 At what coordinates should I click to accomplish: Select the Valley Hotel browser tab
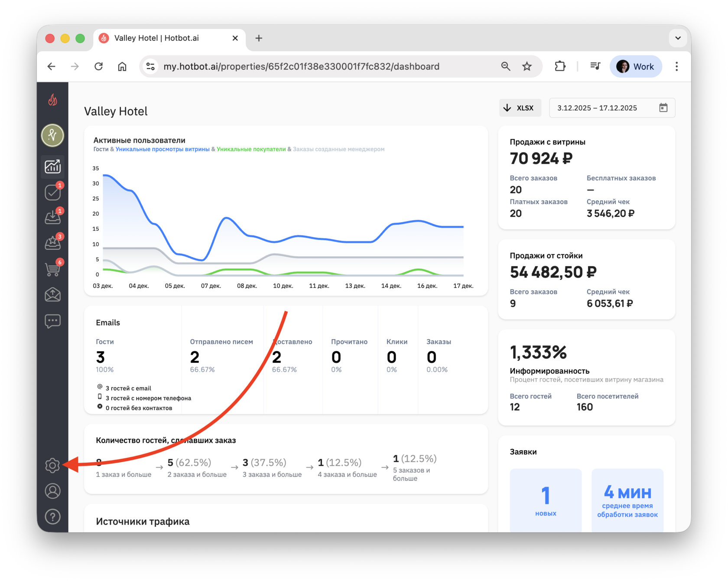tap(169, 38)
